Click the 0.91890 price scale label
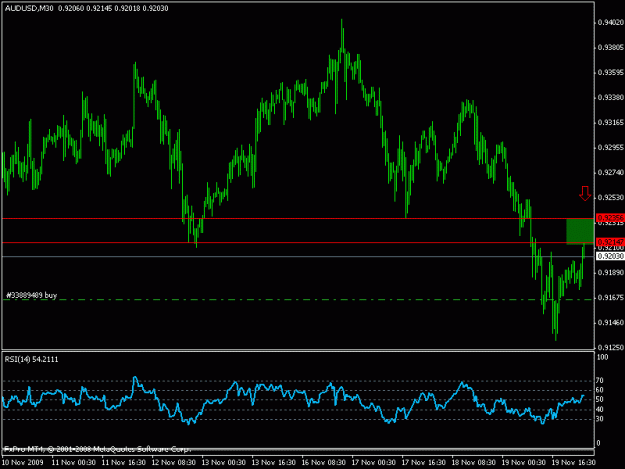The height and width of the screenshot is (469, 625). pos(611,273)
